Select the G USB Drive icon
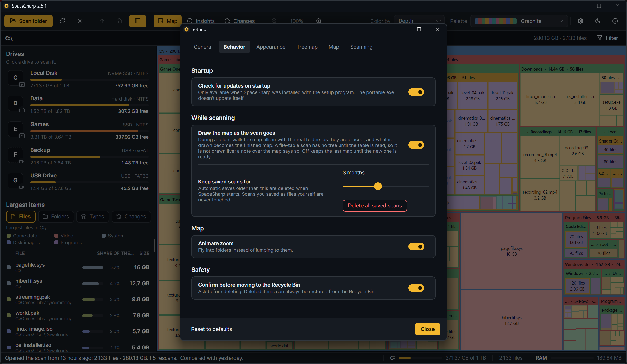627x364 pixels. point(16,180)
